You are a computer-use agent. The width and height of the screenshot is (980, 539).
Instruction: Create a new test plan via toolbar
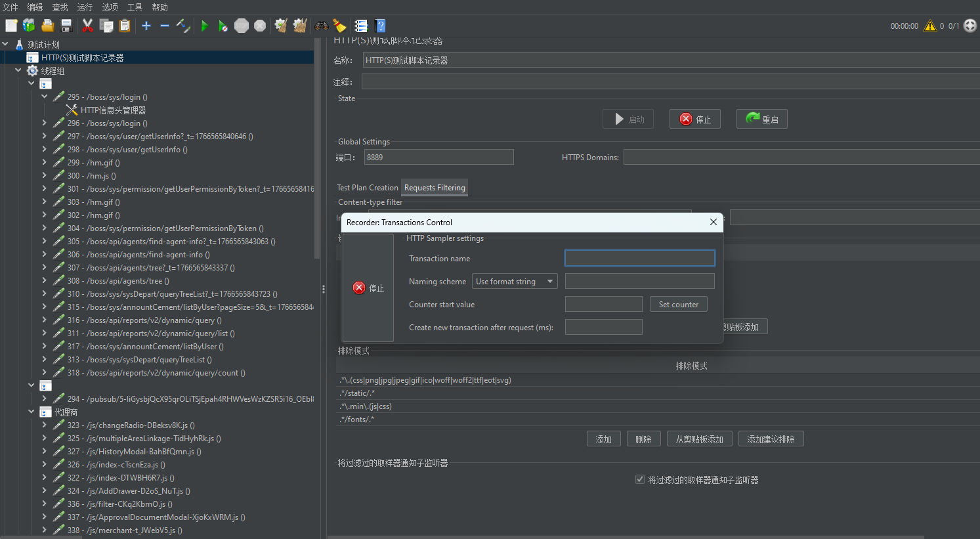[11, 26]
